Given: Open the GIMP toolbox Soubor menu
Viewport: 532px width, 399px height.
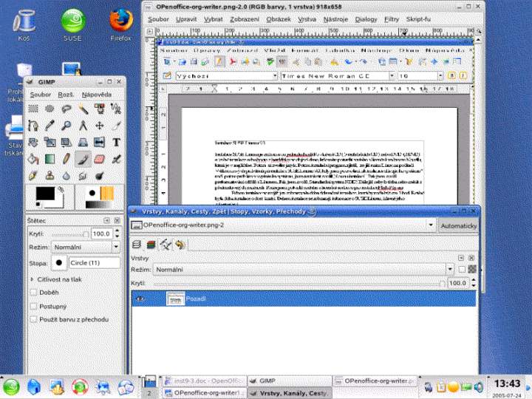Looking at the screenshot, I should tap(41, 95).
